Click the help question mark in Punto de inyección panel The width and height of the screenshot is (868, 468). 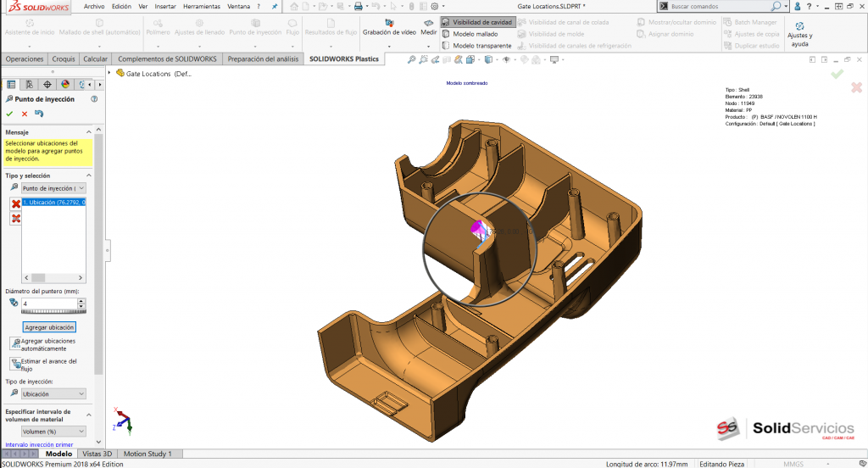tap(95, 99)
